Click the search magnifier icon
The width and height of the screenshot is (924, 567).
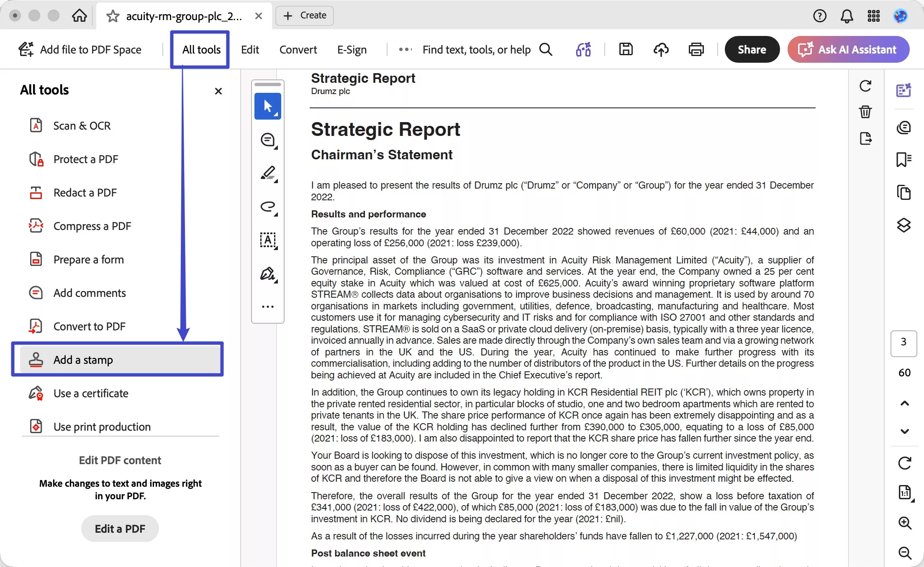[546, 49]
